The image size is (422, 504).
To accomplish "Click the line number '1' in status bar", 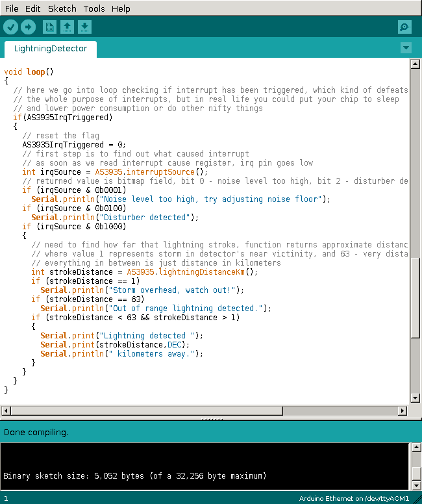I will [x=5, y=499].
